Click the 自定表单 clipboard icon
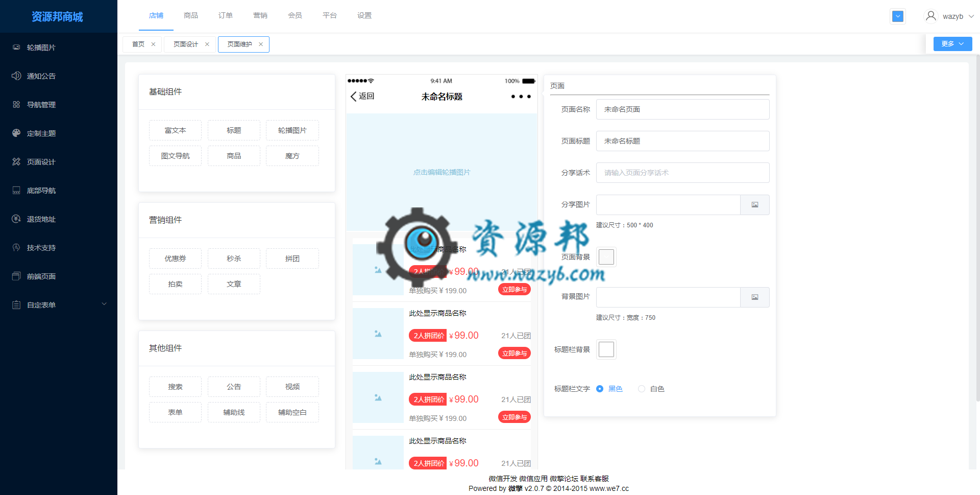The image size is (980, 495). [16, 304]
